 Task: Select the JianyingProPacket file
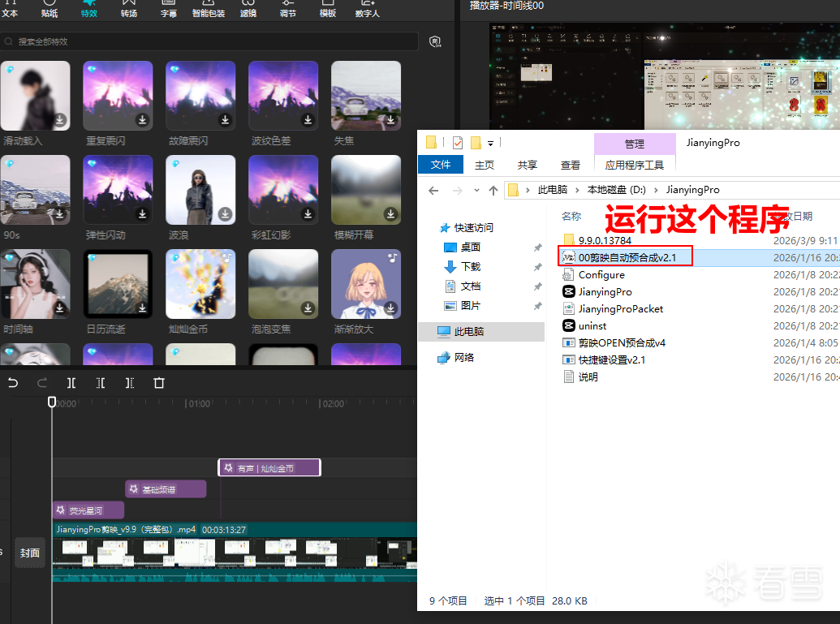pos(620,309)
